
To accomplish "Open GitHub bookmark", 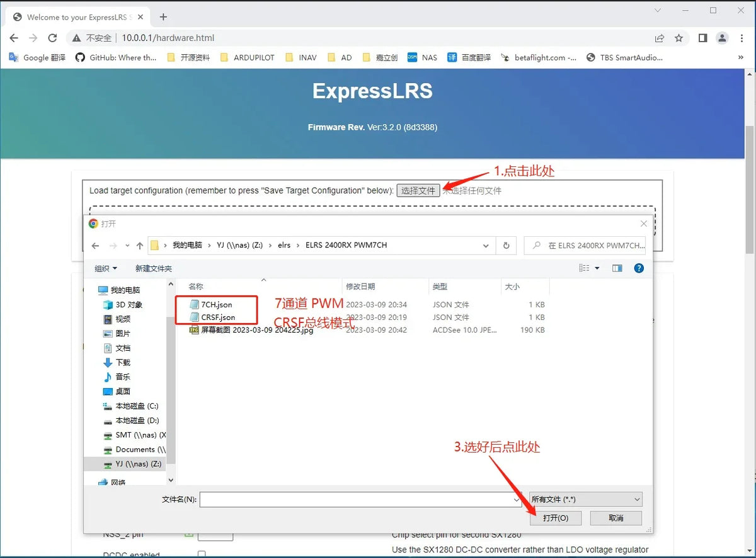I will [116, 57].
